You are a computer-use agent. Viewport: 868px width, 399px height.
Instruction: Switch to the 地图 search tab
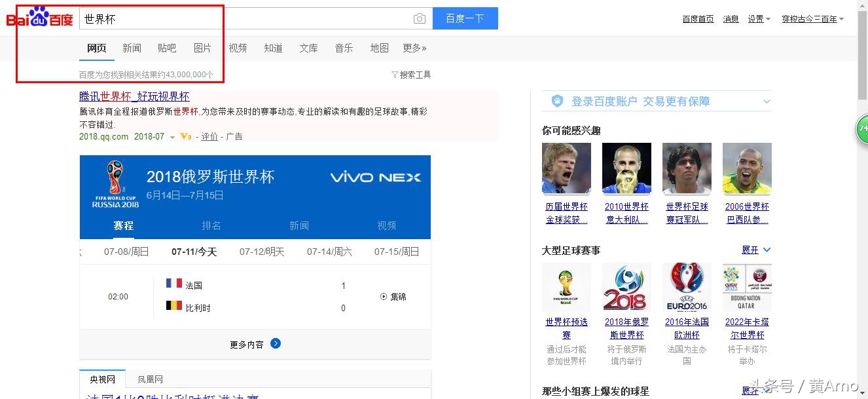pyautogui.click(x=380, y=48)
